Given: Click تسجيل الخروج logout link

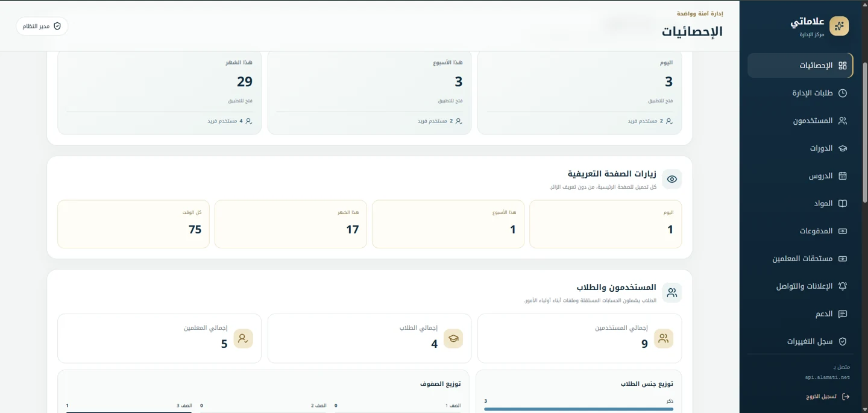Looking at the screenshot, I should coord(828,397).
